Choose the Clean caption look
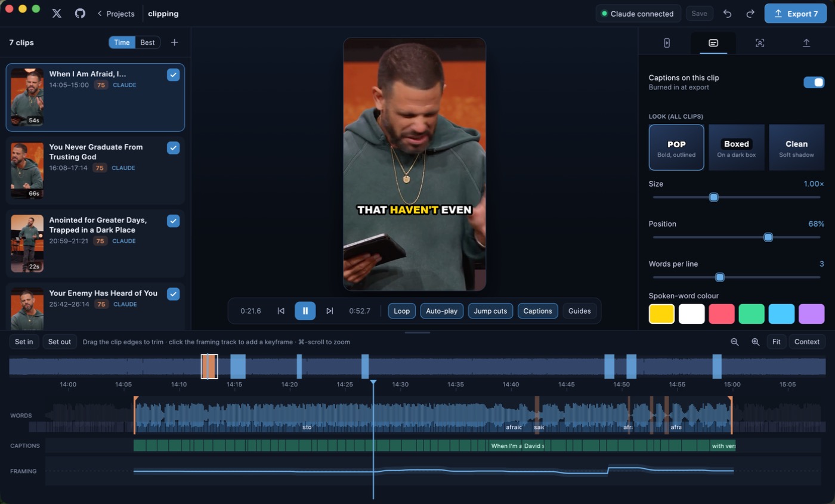Screen dimensions: 835x504 (x=796, y=147)
